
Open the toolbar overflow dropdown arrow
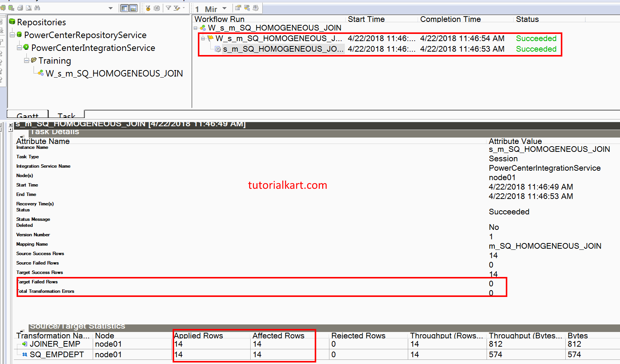pos(111,8)
